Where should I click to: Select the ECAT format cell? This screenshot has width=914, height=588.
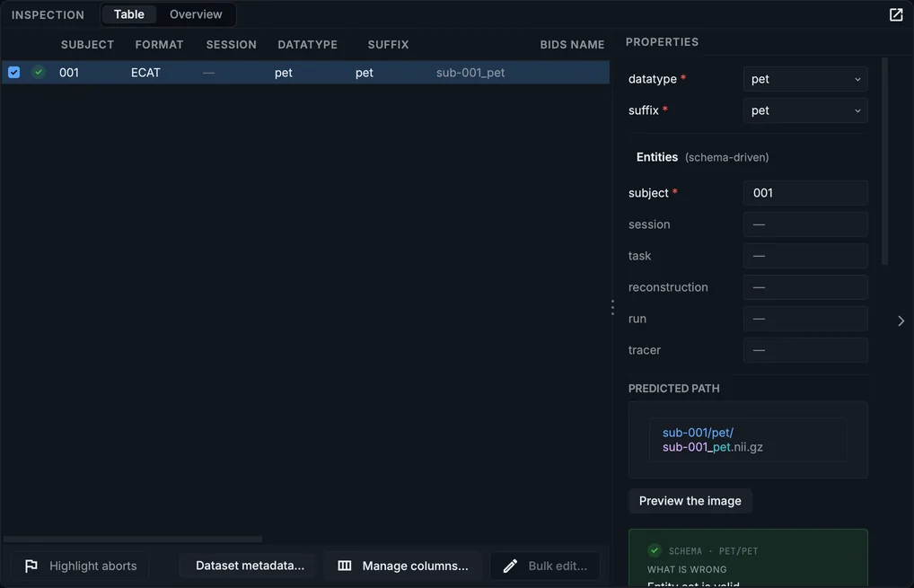pyautogui.click(x=145, y=73)
